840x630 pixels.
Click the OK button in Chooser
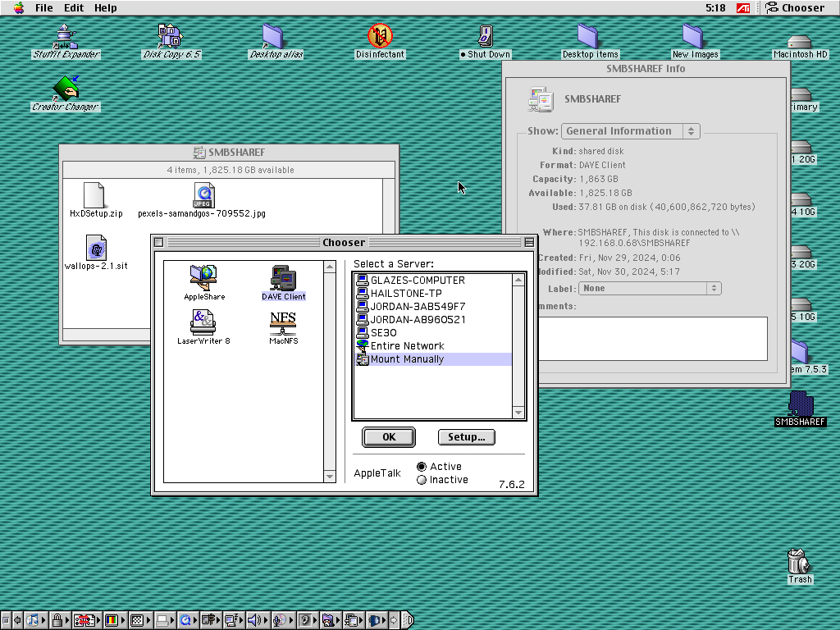389,437
